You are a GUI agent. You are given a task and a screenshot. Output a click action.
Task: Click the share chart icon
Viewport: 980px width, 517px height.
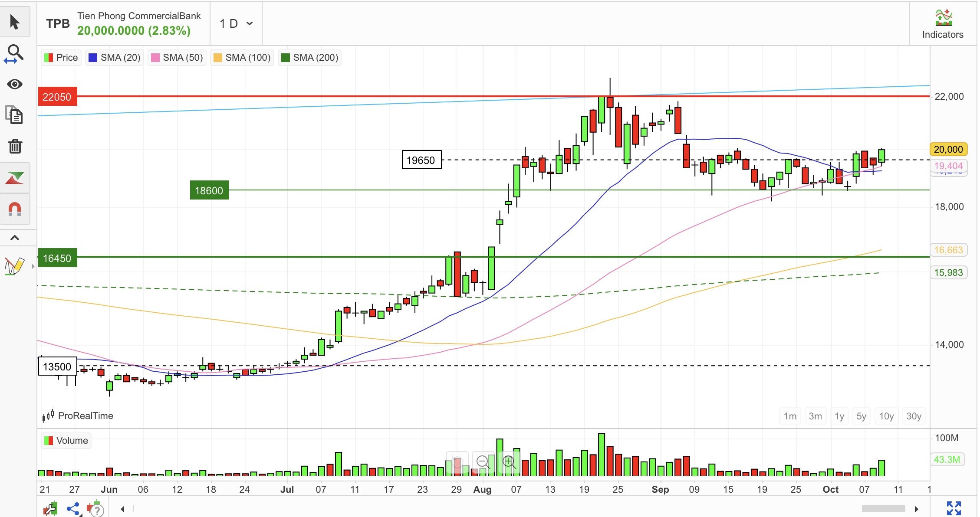pos(73,509)
